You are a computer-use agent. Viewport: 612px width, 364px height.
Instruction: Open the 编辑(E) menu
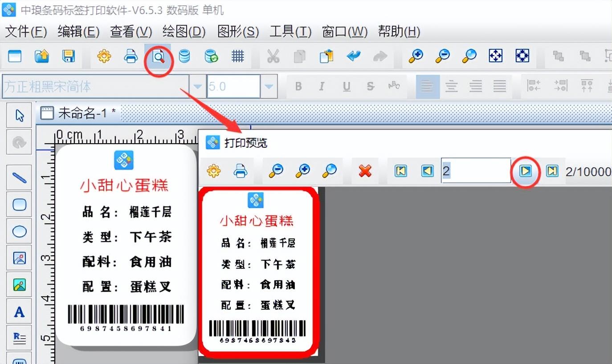pyautogui.click(x=78, y=32)
